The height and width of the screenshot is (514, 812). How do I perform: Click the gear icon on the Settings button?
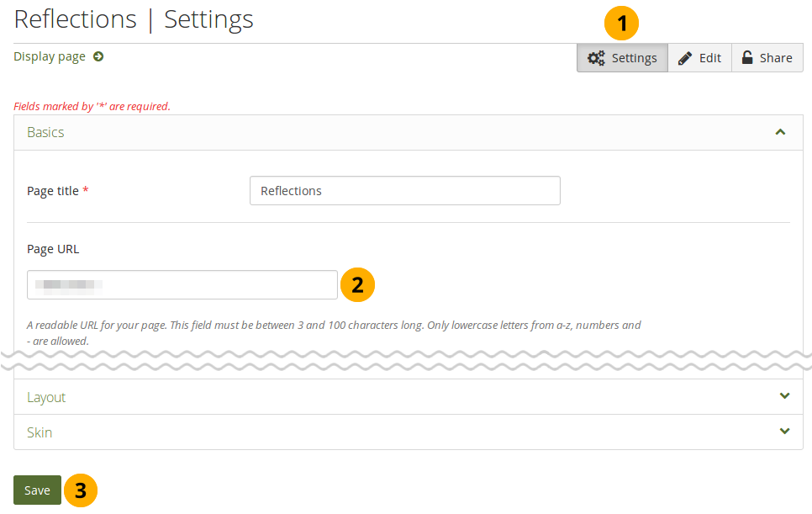(596, 58)
